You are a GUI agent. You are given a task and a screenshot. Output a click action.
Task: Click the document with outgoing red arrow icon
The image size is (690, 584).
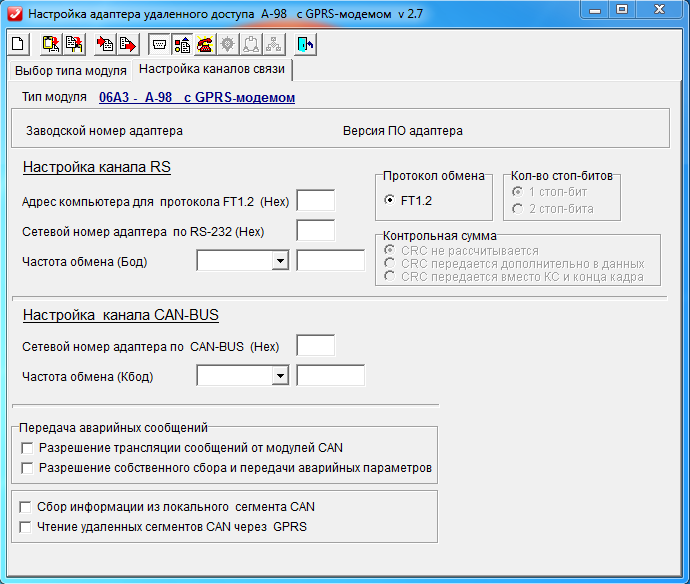128,44
